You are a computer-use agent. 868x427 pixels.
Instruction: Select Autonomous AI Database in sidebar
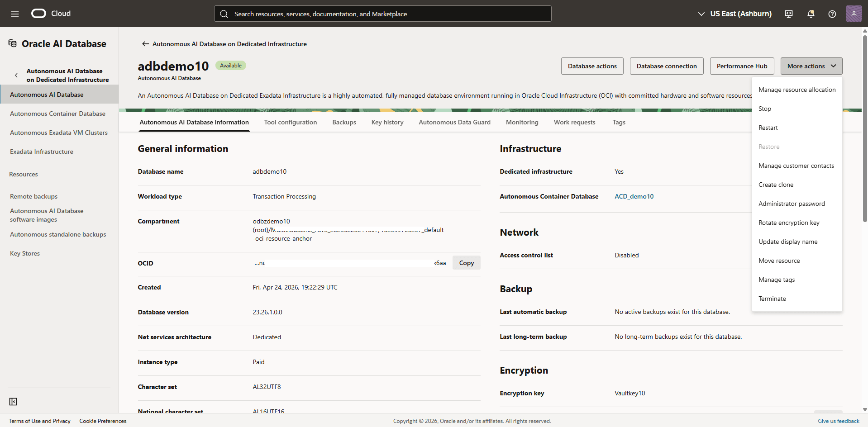pyautogui.click(x=59, y=95)
